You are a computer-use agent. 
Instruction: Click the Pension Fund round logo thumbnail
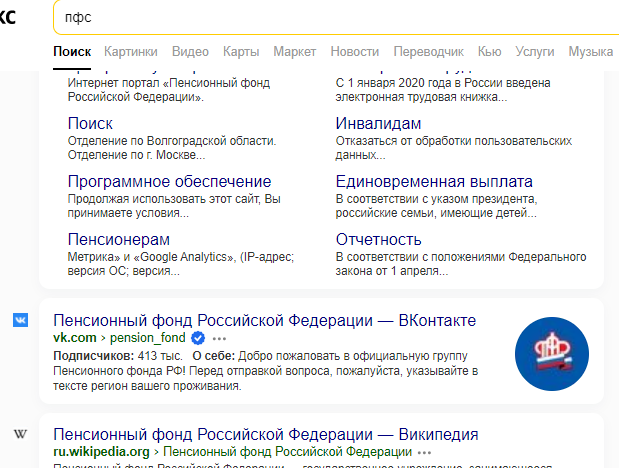tap(551, 354)
